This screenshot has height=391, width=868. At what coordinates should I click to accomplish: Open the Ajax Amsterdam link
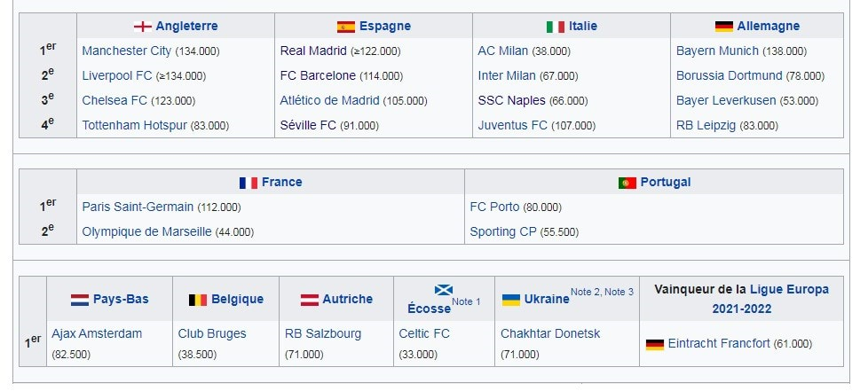pos(97,334)
